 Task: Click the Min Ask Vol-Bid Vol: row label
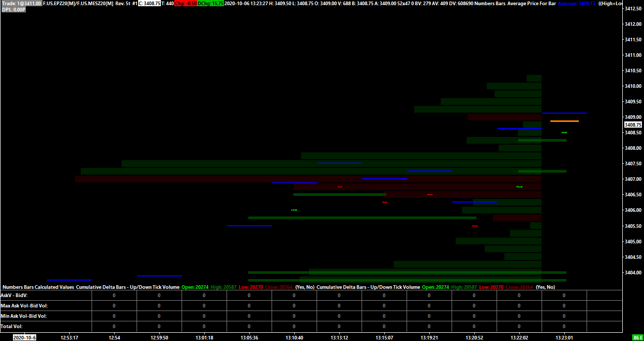(x=24, y=316)
